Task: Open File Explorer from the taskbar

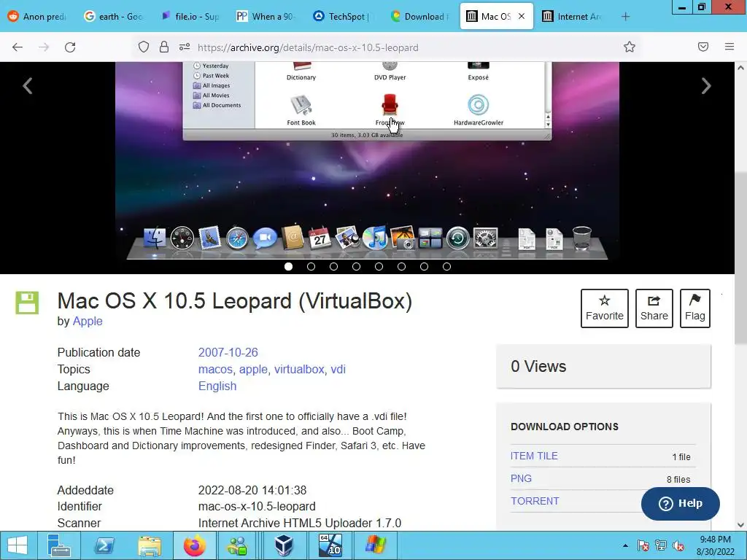Action: click(x=149, y=545)
